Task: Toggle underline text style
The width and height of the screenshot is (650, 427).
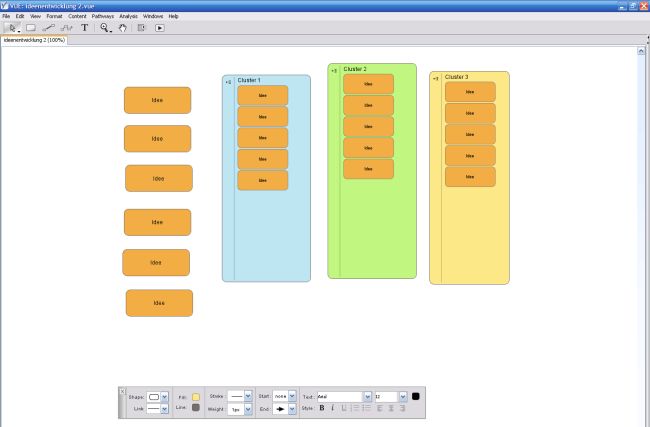Action: 345,408
